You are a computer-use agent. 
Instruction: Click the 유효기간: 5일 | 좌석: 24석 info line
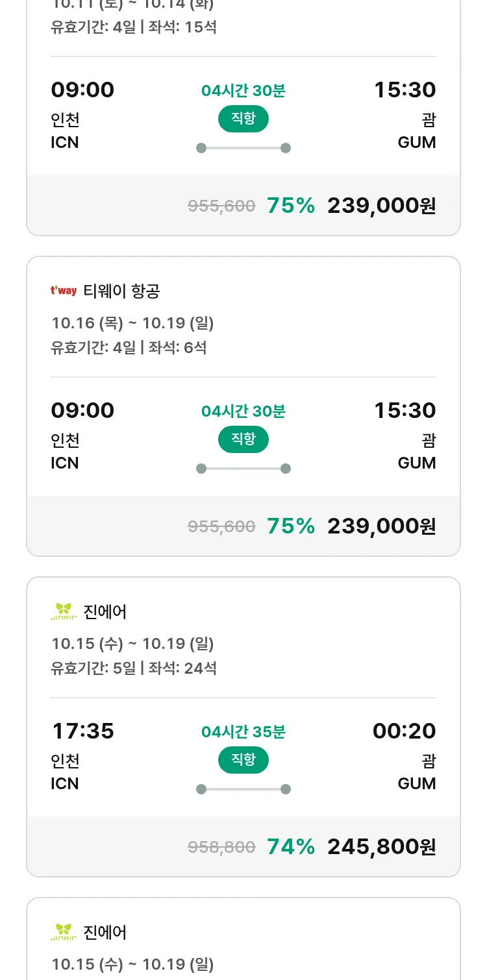(x=134, y=668)
